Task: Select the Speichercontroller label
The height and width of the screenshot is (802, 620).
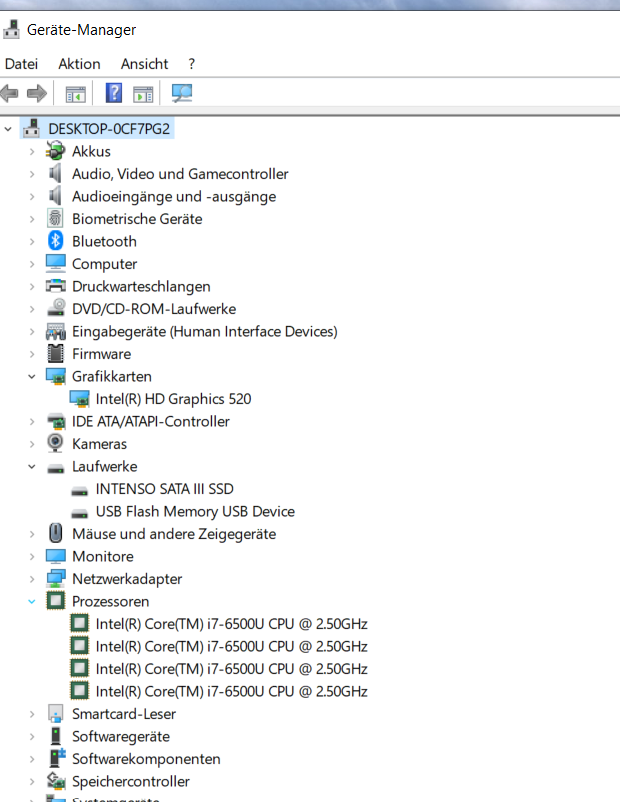Action: tap(130, 782)
